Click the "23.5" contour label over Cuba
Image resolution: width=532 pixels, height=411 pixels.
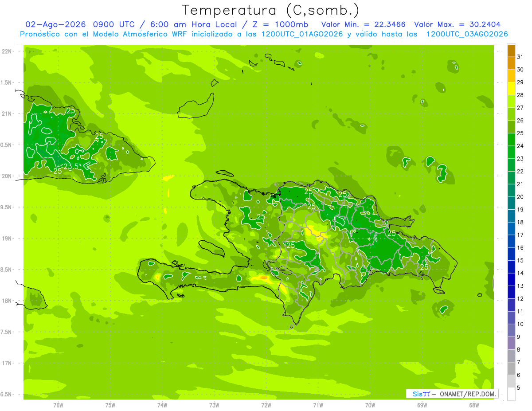click(70, 167)
